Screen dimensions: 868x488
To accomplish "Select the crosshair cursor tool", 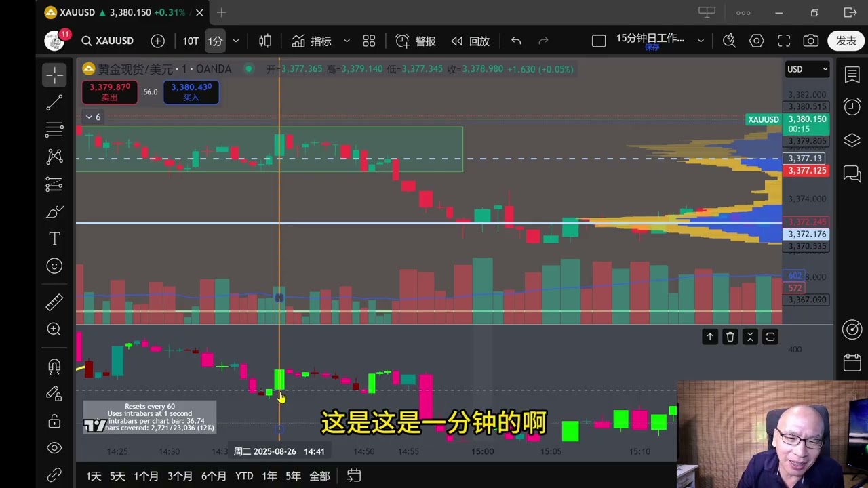I will [x=54, y=75].
